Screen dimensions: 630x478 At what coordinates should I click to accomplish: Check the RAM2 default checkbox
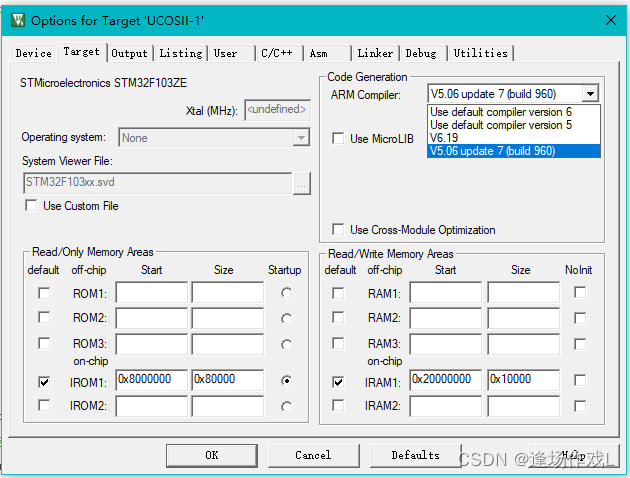click(338, 317)
